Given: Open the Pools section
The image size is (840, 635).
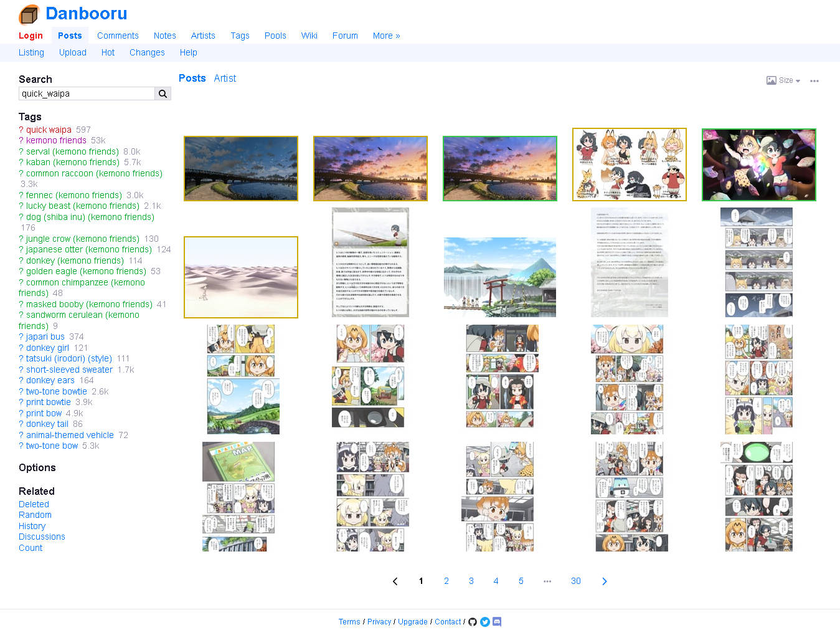Looking at the screenshot, I should pyautogui.click(x=275, y=36).
